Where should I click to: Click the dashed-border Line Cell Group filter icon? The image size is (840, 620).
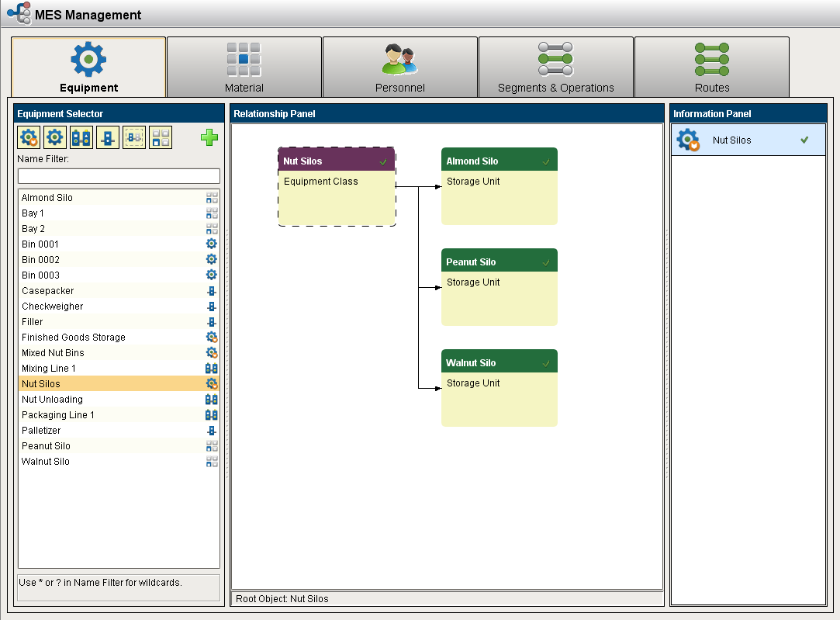134,138
